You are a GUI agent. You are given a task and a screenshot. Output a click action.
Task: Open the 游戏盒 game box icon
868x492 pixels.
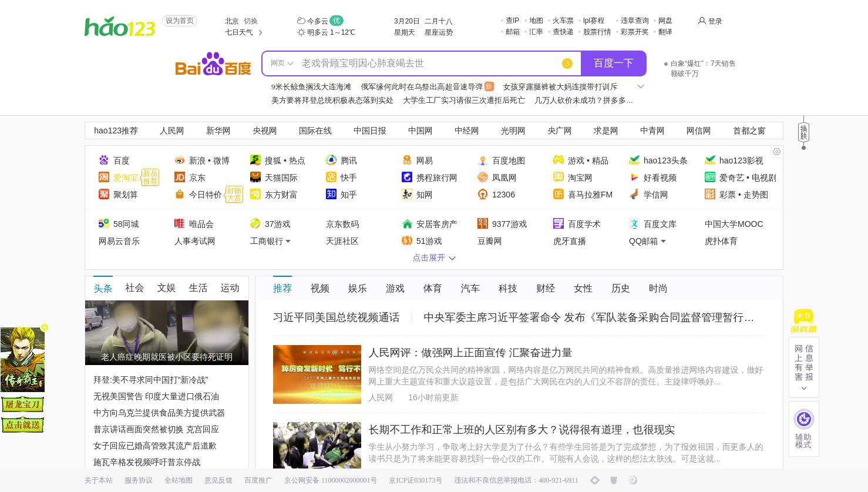click(803, 321)
